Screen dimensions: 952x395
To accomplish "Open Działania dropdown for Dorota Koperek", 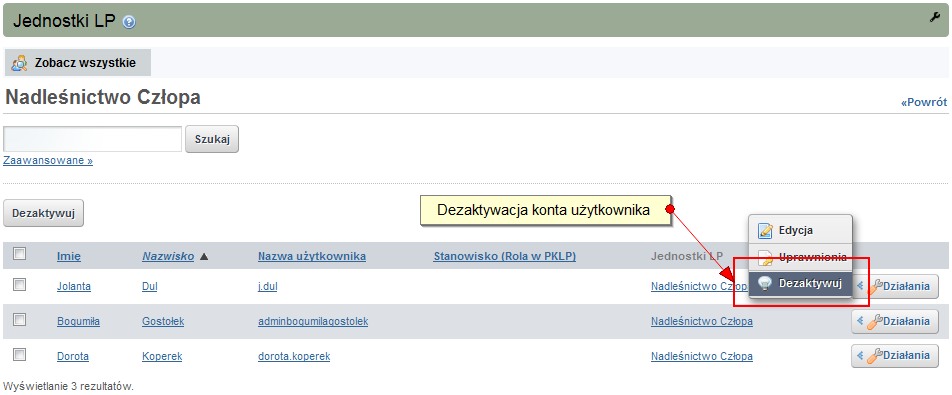I will pos(894,356).
